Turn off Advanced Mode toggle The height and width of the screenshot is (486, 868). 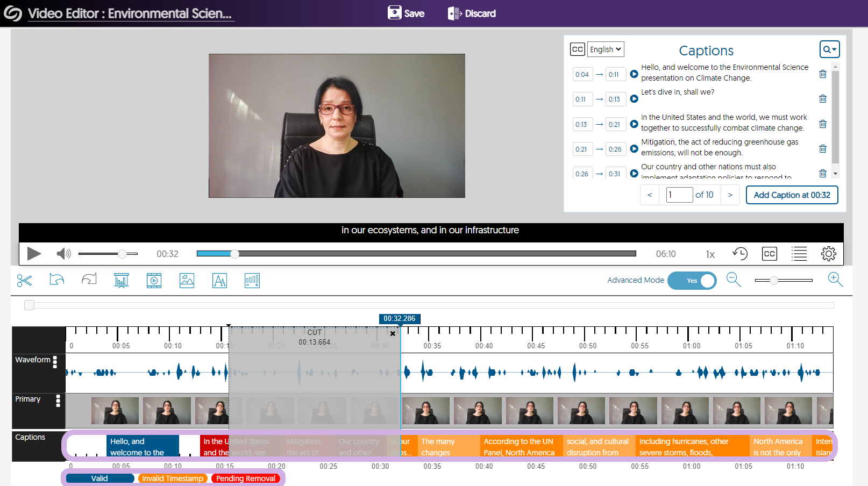click(x=692, y=281)
